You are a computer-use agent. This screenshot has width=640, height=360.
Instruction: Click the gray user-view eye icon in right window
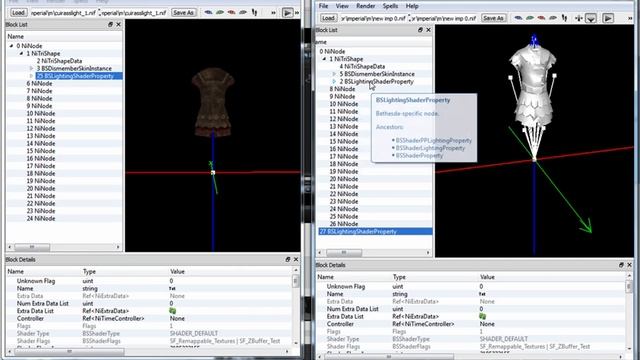[553, 18]
